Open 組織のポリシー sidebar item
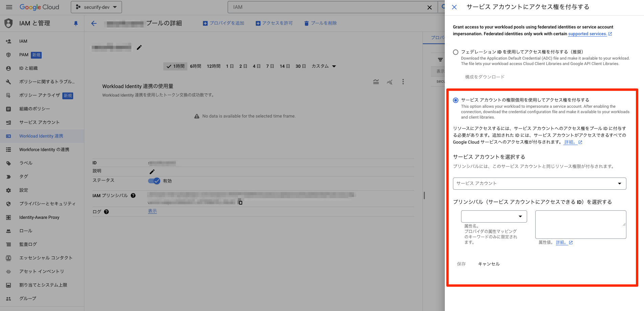 click(x=42, y=109)
